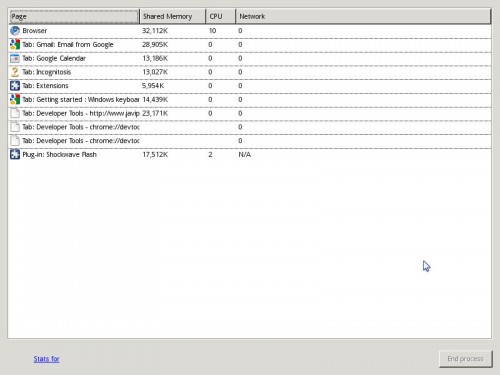Screen dimensions: 500x375
Task: Click the Getting started tab Google icon
Action: (15, 99)
